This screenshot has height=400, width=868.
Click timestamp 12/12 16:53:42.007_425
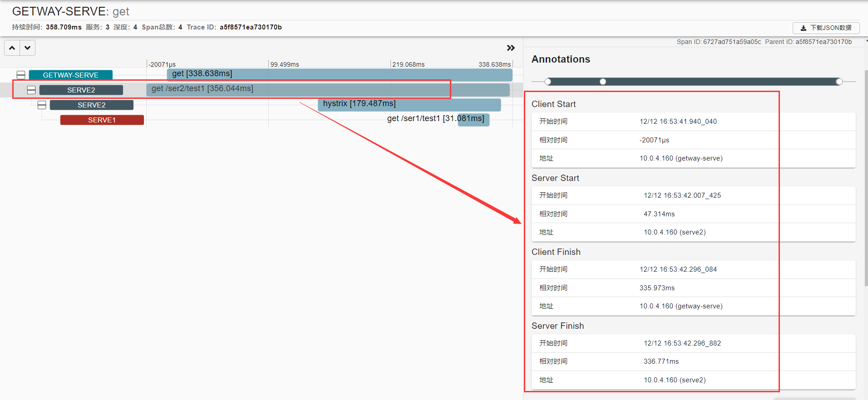click(682, 195)
